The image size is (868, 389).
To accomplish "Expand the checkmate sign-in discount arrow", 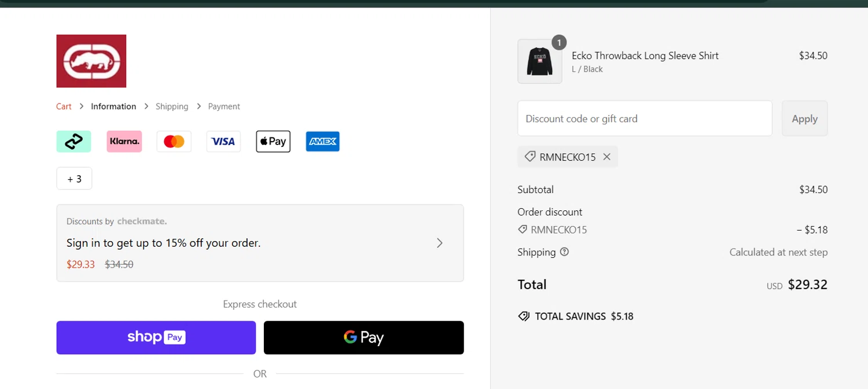I will 440,243.
